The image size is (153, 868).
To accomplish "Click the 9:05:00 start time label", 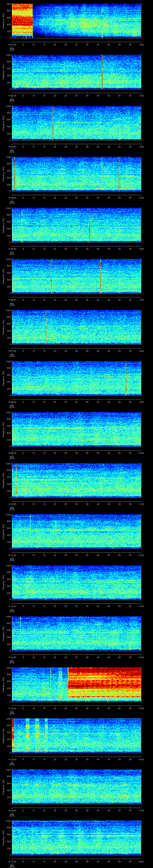I will pyautogui.click(x=12, y=249).
